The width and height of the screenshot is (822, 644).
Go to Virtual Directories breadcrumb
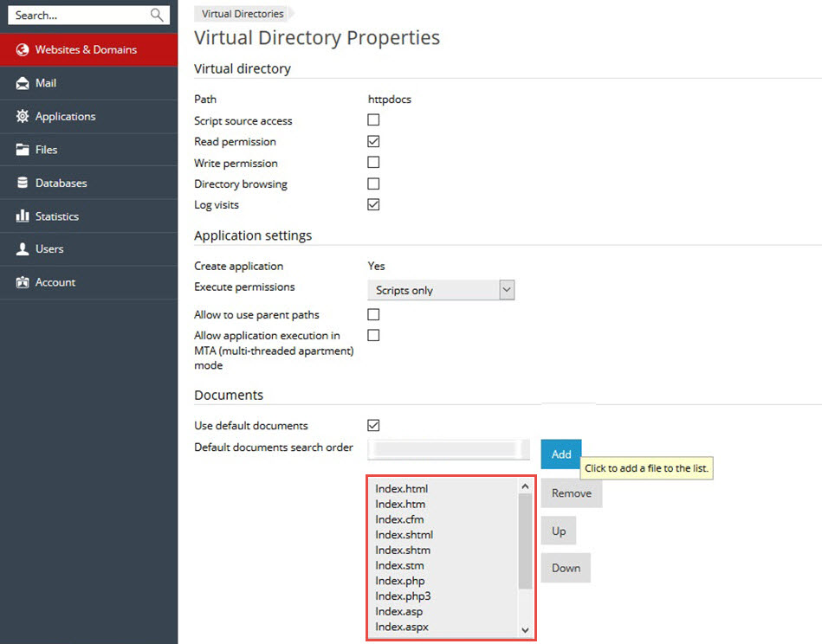coord(243,14)
